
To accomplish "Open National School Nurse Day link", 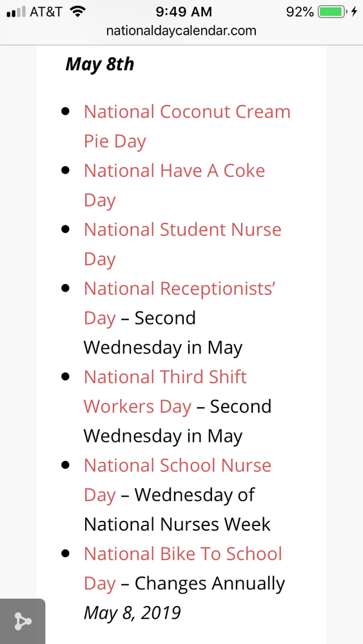I will pyautogui.click(x=177, y=480).
